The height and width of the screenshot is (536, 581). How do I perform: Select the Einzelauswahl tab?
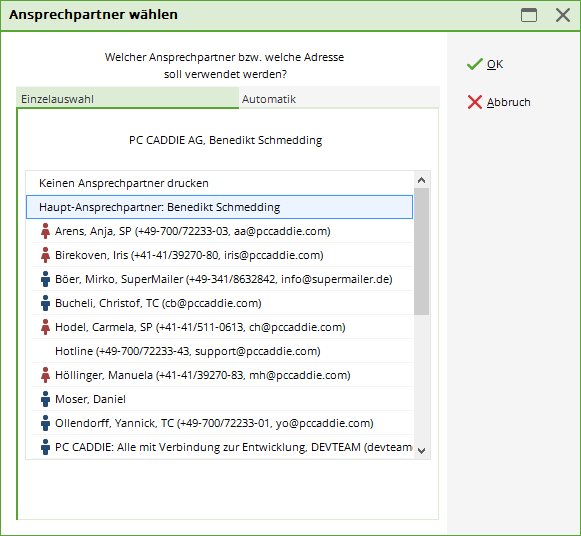pyautogui.click(x=127, y=99)
